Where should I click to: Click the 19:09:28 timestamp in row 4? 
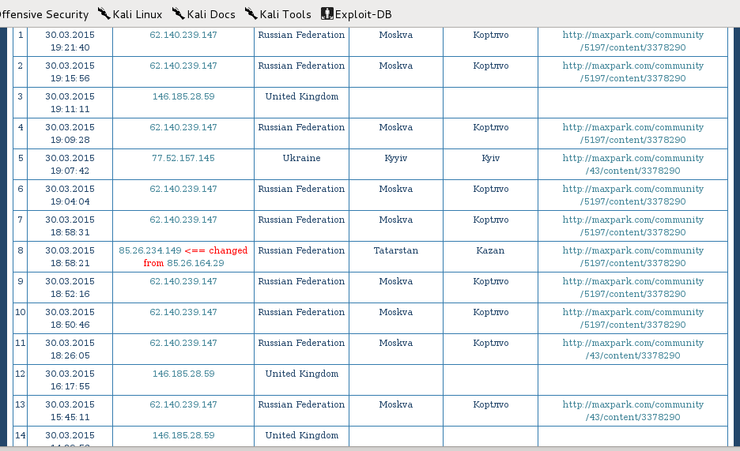pyautogui.click(x=67, y=139)
